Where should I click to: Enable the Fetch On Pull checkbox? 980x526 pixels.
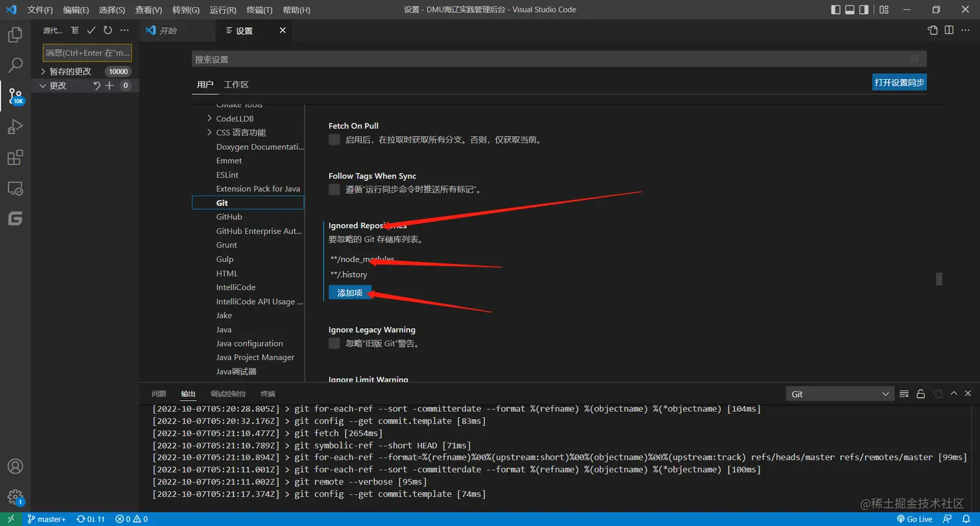(x=334, y=139)
